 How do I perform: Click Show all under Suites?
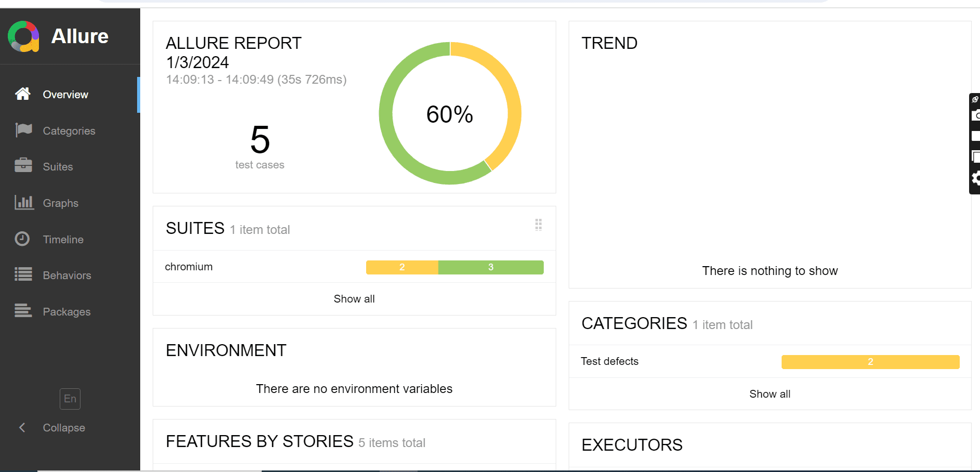[x=354, y=299]
